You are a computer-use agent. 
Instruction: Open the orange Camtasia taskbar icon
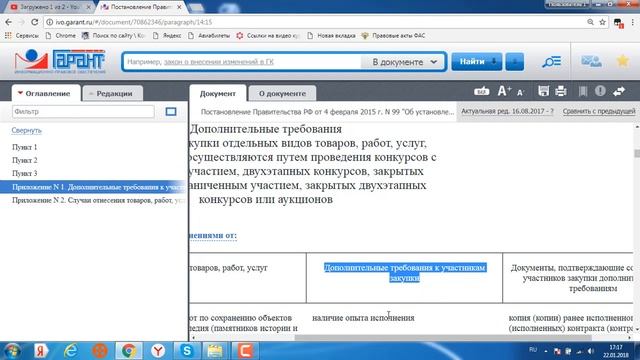[x=245, y=351]
